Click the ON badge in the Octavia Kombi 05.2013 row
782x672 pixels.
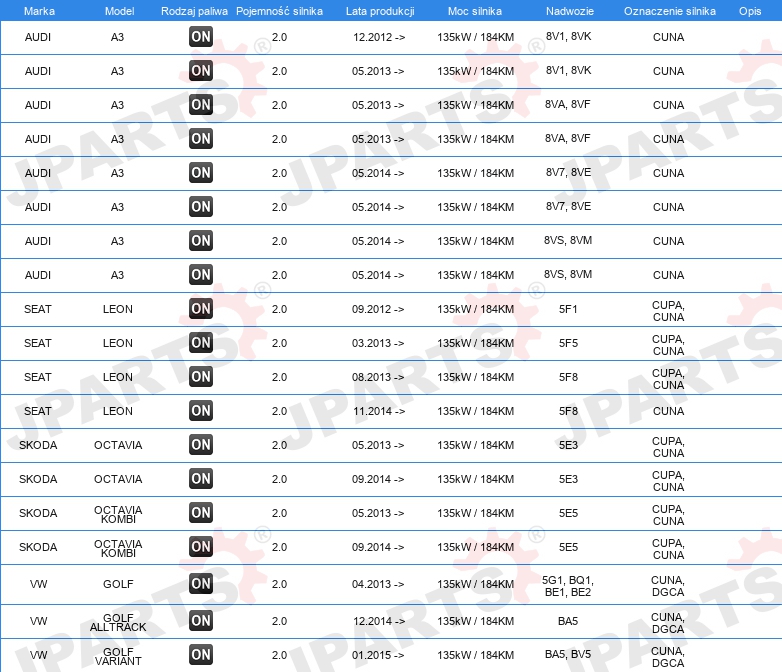(x=201, y=512)
